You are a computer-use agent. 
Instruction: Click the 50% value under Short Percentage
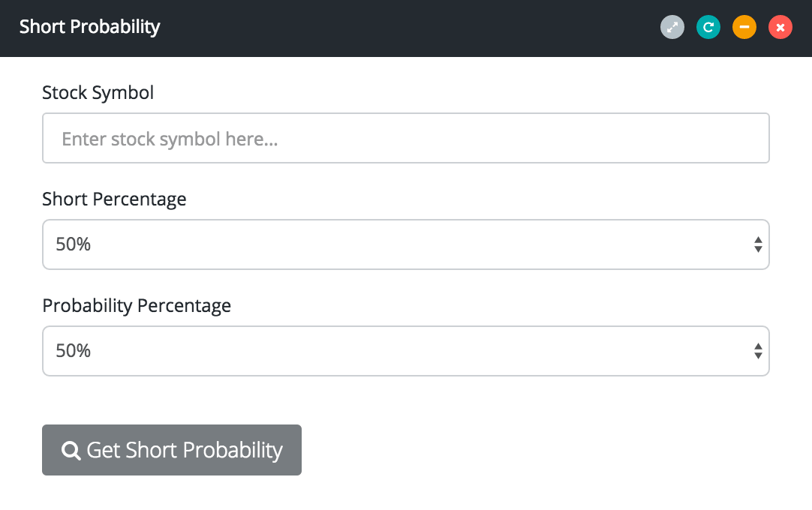pyautogui.click(x=74, y=244)
